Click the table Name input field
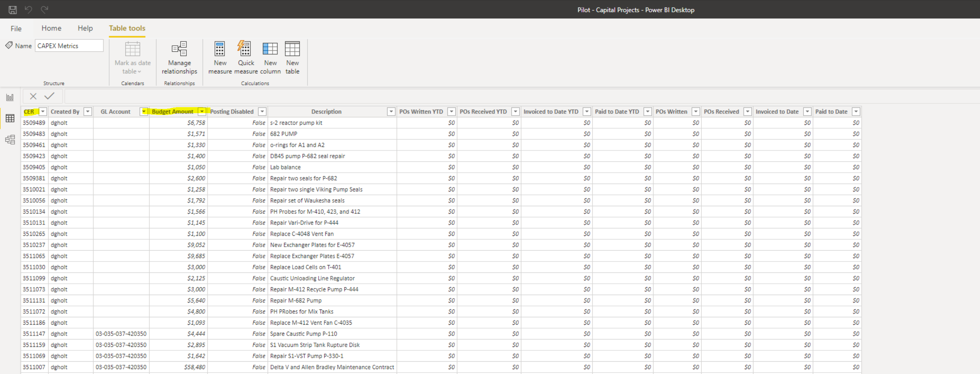 click(x=69, y=46)
